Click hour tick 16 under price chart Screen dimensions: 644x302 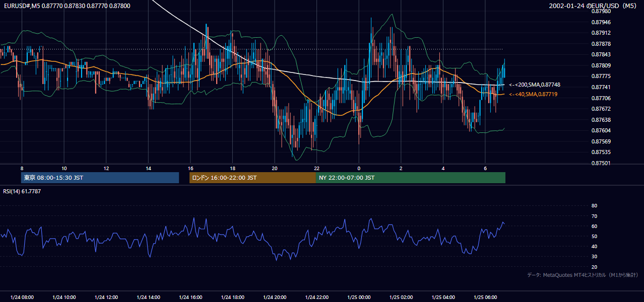190,168
